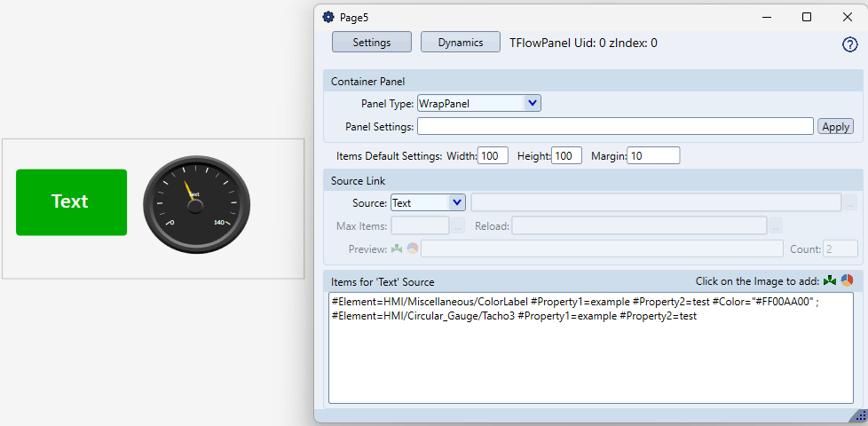This screenshot has width=868, height=426.
Task: Click into the Height field
Action: (566, 156)
